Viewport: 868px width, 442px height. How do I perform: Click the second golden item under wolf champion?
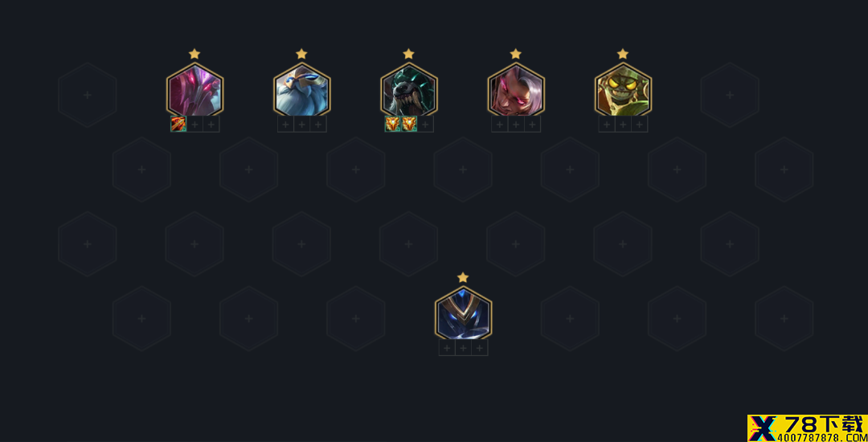point(409,124)
